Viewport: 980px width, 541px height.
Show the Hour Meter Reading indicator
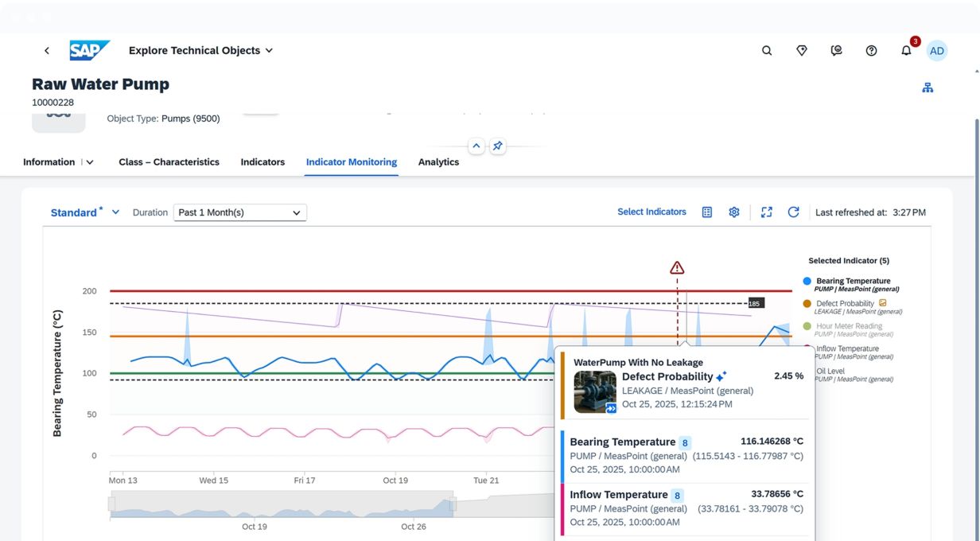[x=849, y=326]
